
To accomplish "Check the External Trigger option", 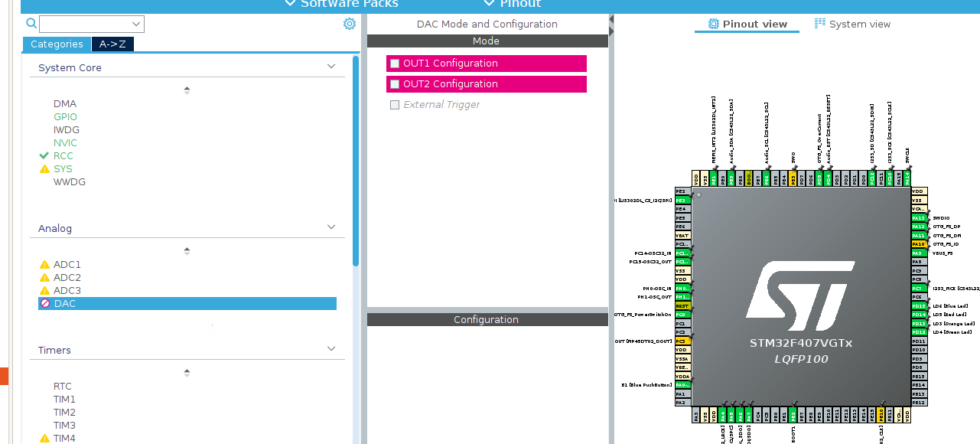I will (x=395, y=105).
